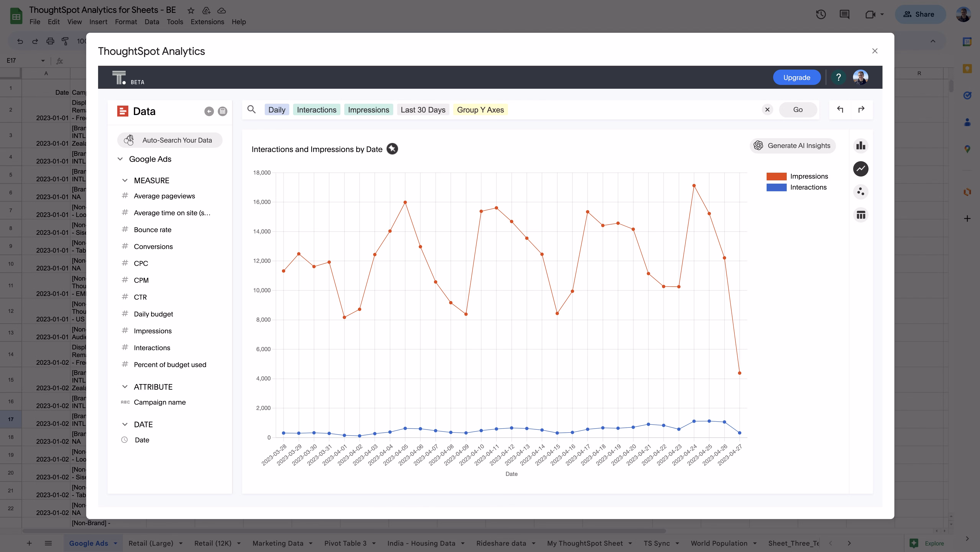Collapse the Google Ads data source

click(120, 159)
